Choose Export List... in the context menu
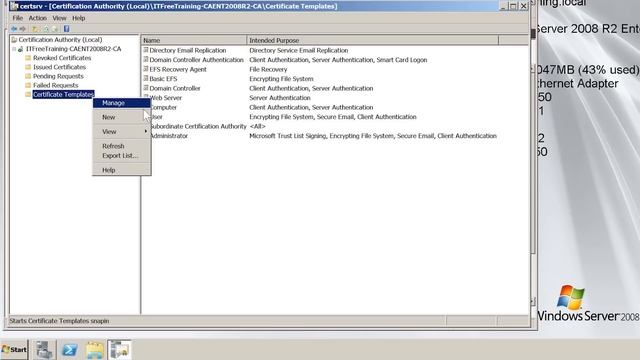The image size is (640, 360). [122, 156]
